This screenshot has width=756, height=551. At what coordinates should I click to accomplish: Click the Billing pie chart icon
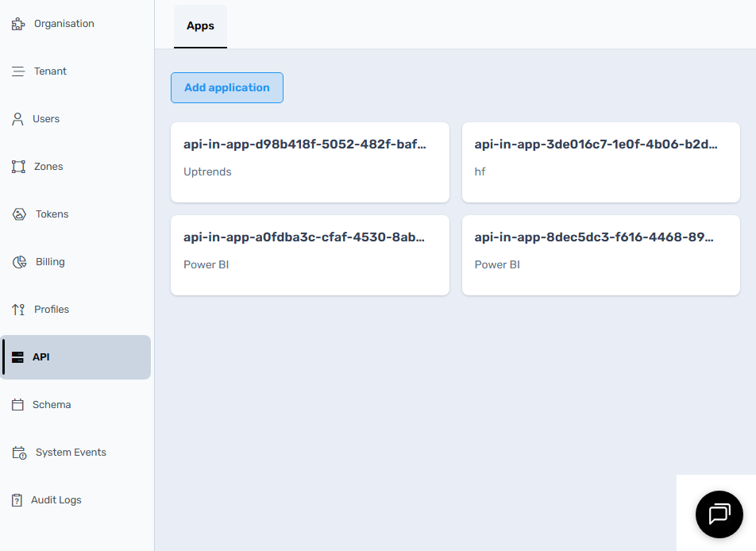coord(19,262)
